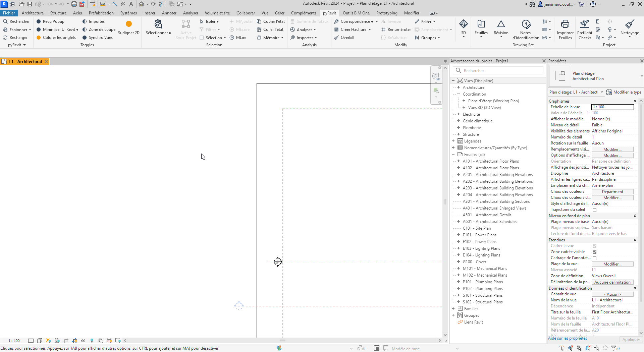Open Notes d'identification tool
Screen dimensions: 644x352
pos(526,29)
